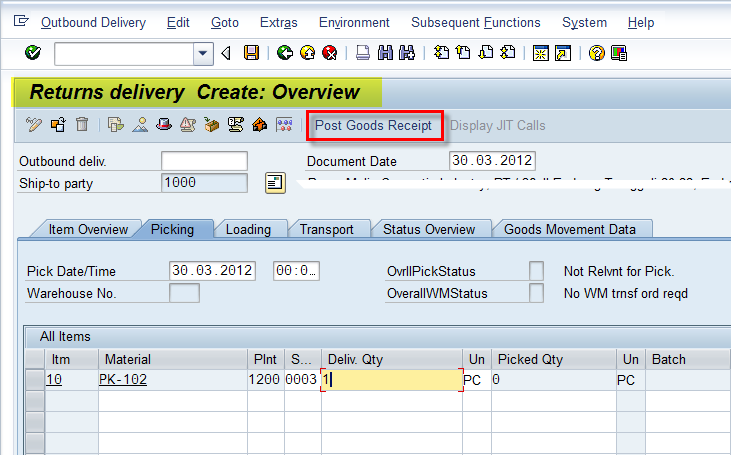Viewport: 731px width, 455px height.
Task: Open Help with the yellow question mark icon
Action: [597, 53]
